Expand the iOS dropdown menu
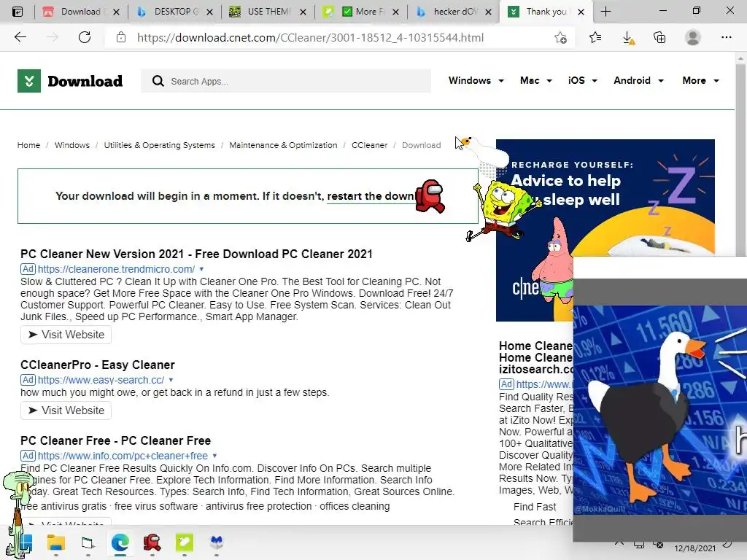The height and width of the screenshot is (560, 747). click(x=582, y=80)
